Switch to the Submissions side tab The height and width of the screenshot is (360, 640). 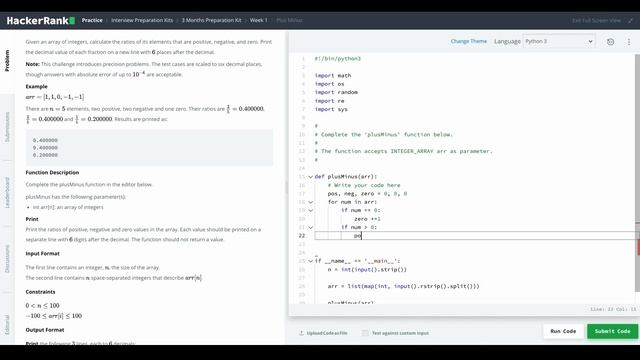(7, 127)
